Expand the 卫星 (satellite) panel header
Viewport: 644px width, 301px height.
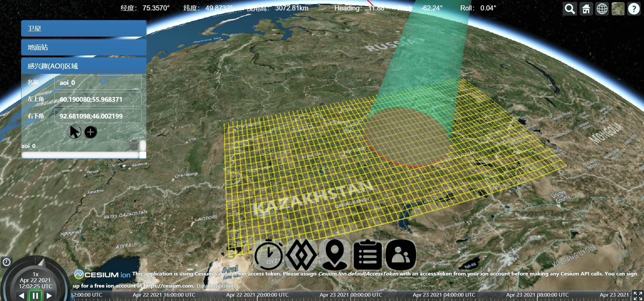point(84,29)
